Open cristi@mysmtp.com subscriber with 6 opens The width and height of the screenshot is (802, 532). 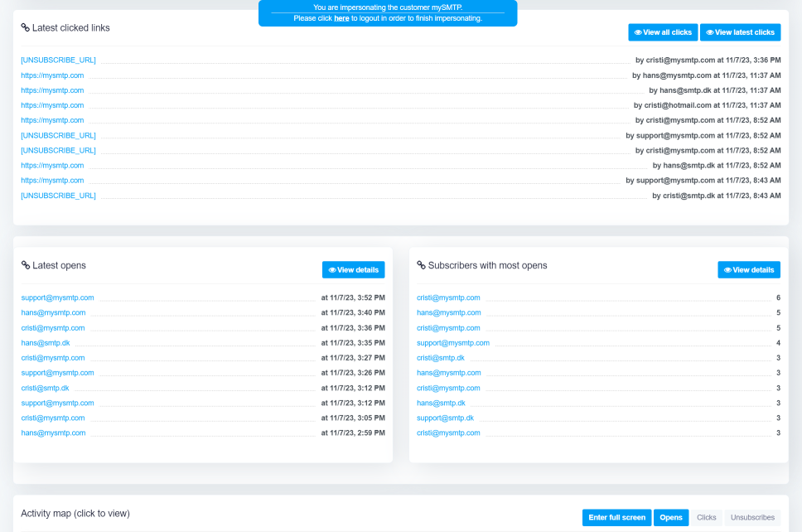coord(448,297)
